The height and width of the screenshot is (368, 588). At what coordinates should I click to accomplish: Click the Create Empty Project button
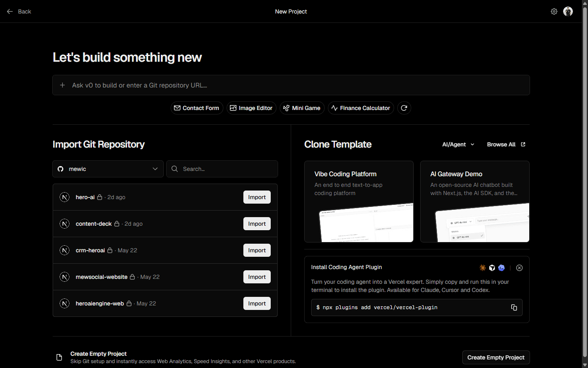(x=496, y=357)
